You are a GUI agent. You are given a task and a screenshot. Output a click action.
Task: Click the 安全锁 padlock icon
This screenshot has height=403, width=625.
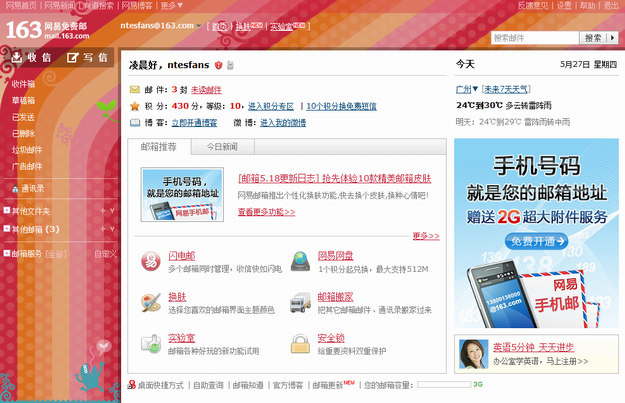pyautogui.click(x=300, y=344)
